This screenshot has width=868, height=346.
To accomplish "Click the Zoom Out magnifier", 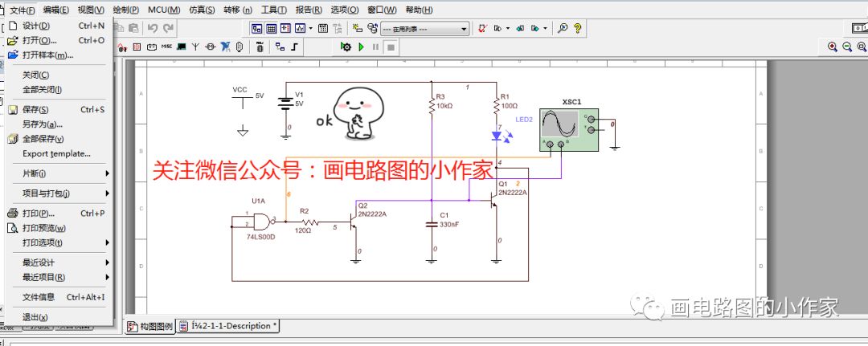I will tap(847, 47).
